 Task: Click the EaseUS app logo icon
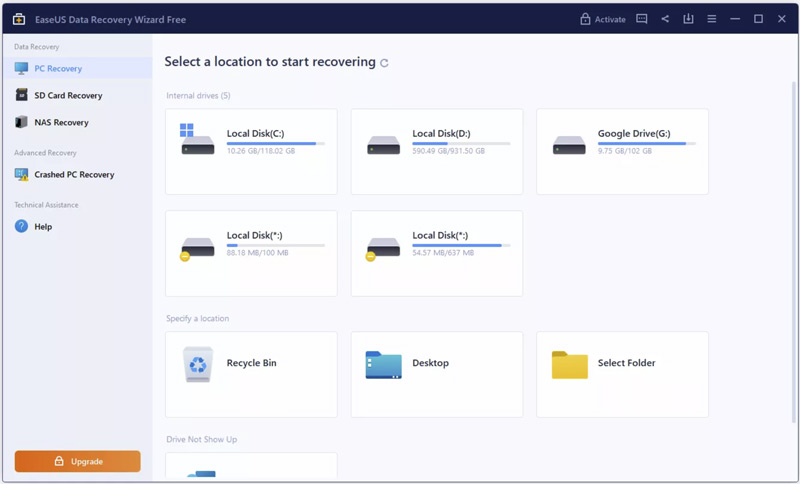19,19
